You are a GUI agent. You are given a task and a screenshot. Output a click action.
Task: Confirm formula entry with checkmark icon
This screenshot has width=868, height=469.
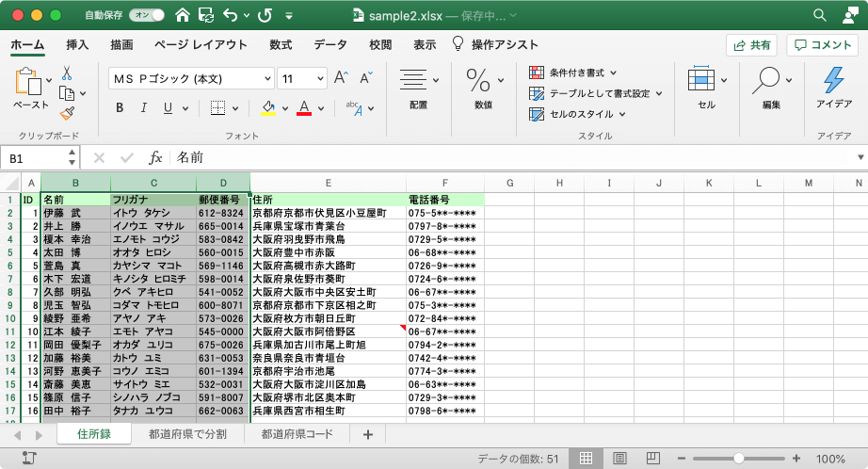point(127,158)
